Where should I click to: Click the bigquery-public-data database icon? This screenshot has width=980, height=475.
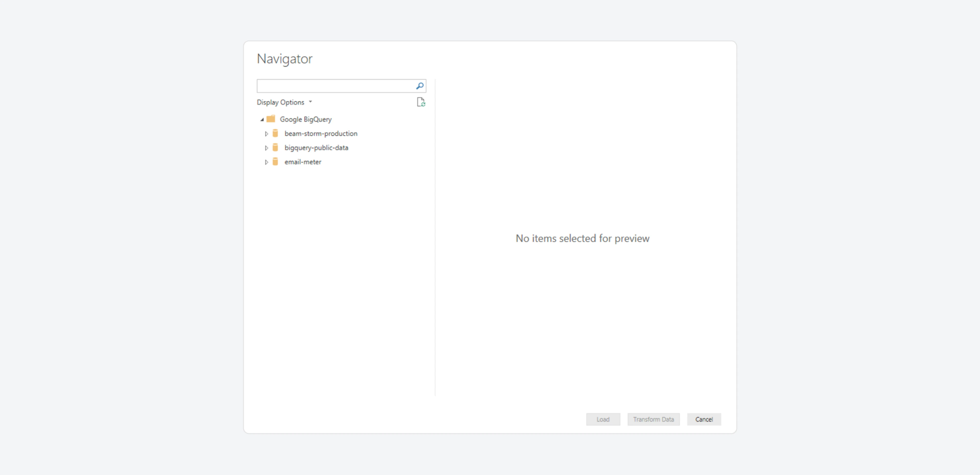(275, 147)
